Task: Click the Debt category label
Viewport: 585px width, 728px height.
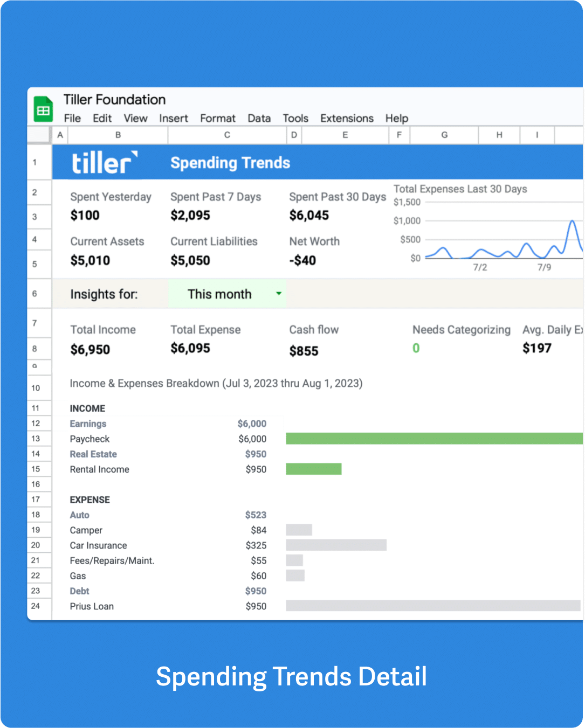Action: click(79, 591)
